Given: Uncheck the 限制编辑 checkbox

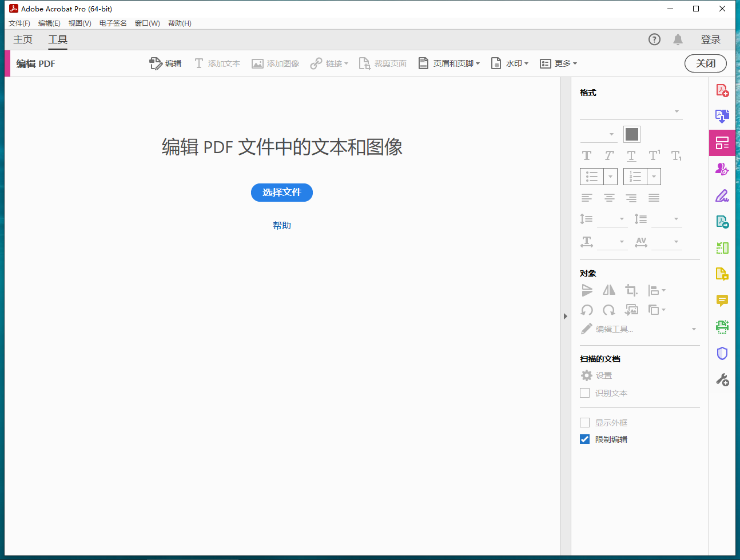Looking at the screenshot, I should (584, 439).
